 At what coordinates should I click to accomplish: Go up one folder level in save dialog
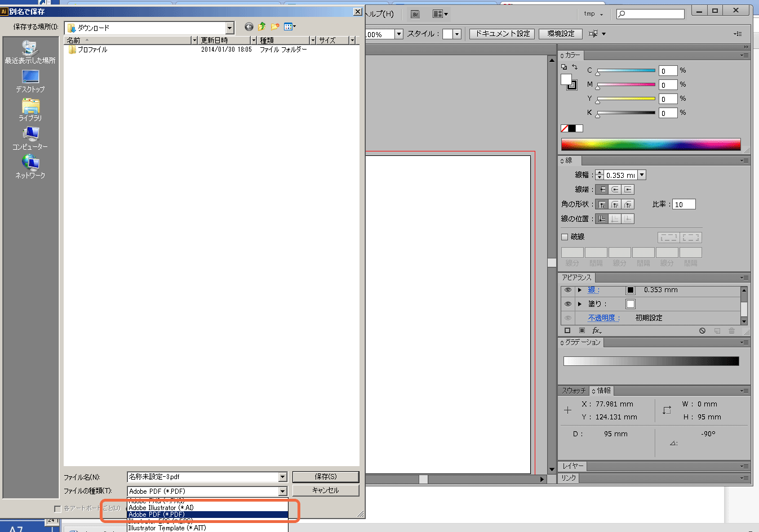pyautogui.click(x=262, y=26)
